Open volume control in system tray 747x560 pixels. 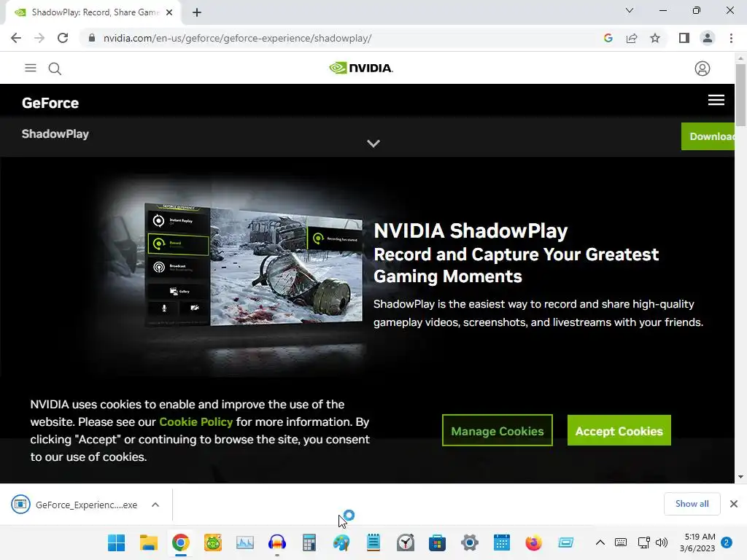pyautogui.click(x=661, y=542)
